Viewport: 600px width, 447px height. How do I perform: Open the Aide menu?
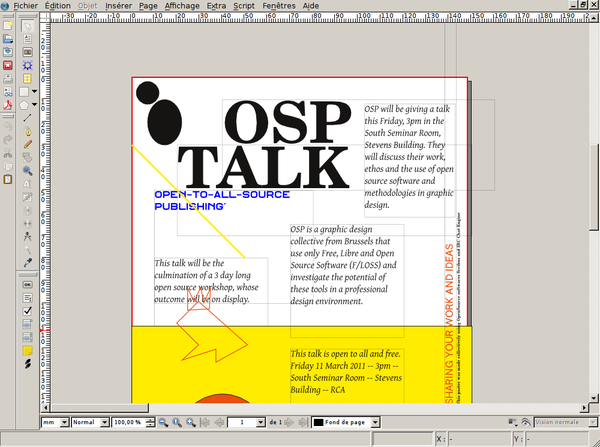click(311, 6)
